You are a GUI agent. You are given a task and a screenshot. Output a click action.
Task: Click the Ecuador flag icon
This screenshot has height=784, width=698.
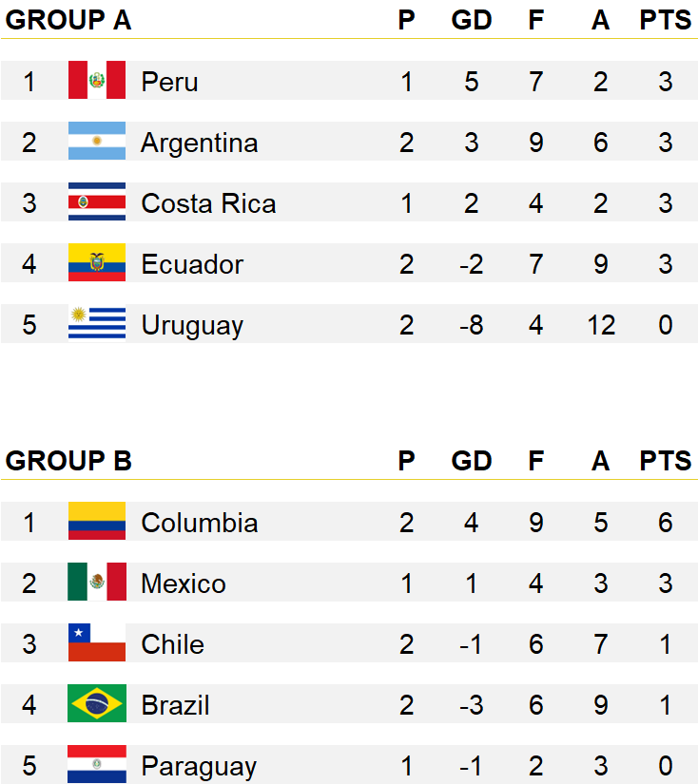pyautogui.click(x=97, y=262)
